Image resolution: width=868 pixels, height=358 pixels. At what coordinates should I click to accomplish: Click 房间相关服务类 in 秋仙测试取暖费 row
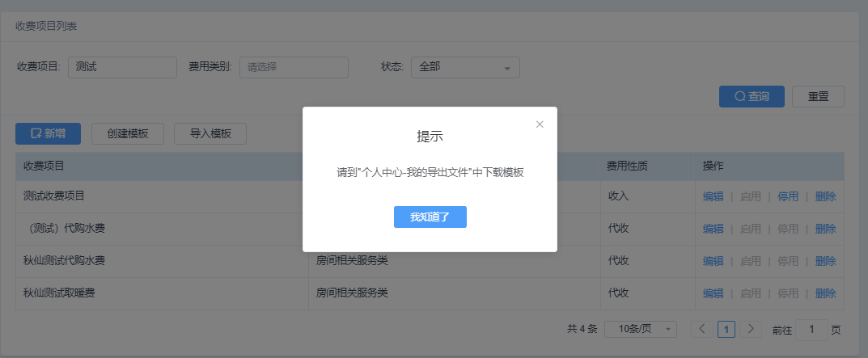tap(352, 293)
